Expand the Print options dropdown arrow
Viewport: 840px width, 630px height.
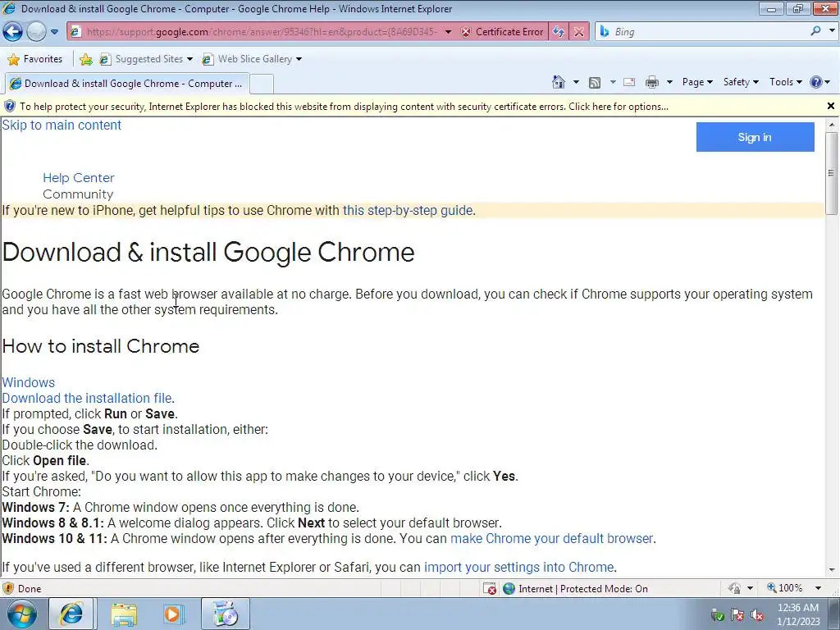[x=669, y=82]
